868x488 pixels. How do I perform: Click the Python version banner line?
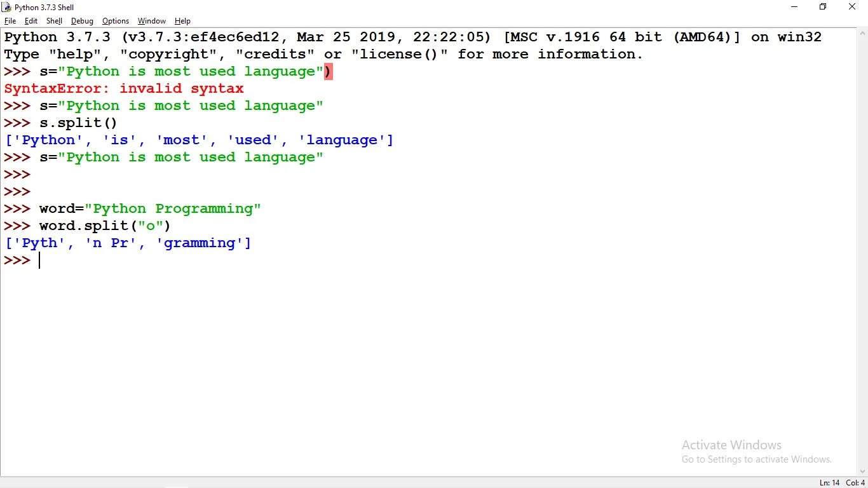point(413,37)
